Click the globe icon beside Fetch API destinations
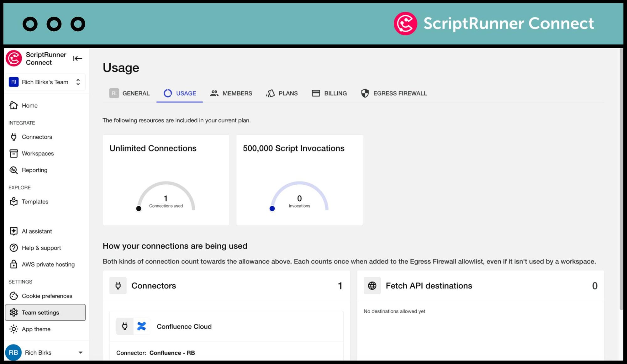 [372, 286]
